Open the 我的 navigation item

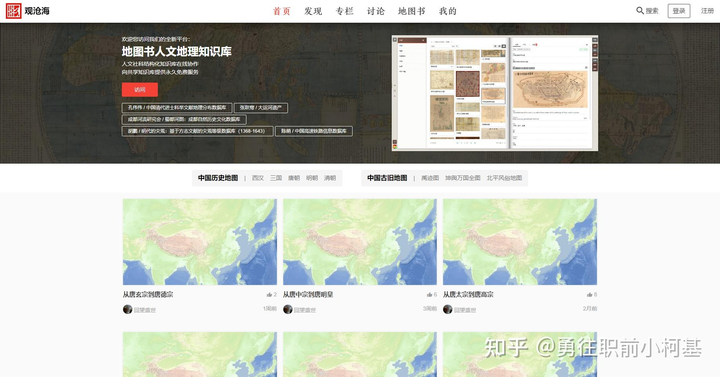coord(448,11)
